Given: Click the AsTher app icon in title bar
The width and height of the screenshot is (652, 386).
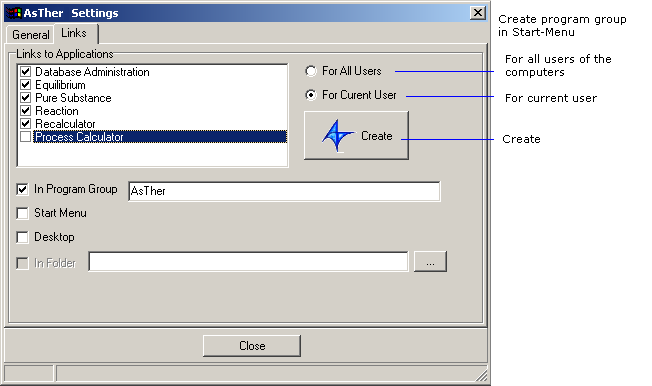Looking at the screenshot, I should click(x=15, y=13).
